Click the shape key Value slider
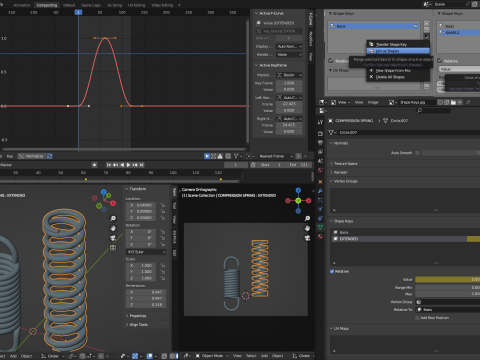The image size is (480, 360). [447, 279]
